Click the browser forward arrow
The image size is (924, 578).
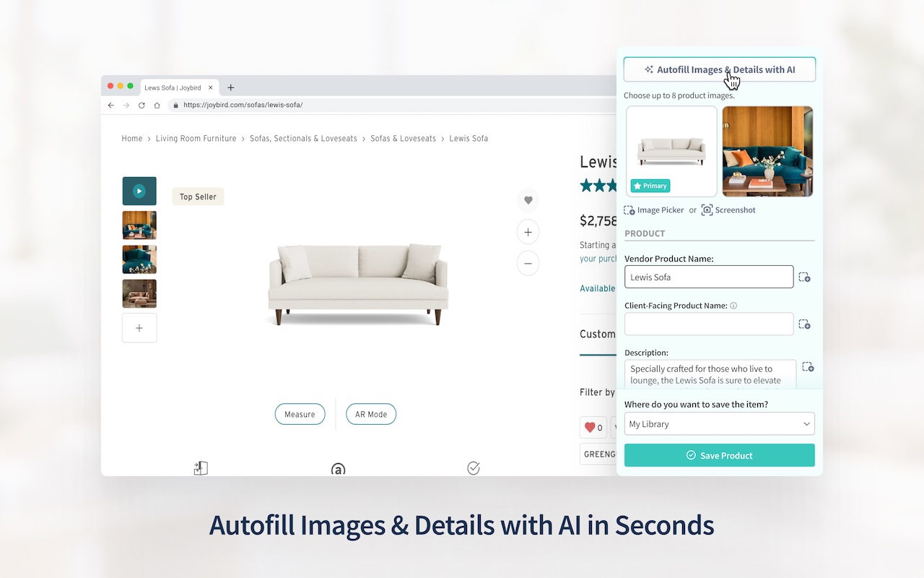tap(126, 105)
